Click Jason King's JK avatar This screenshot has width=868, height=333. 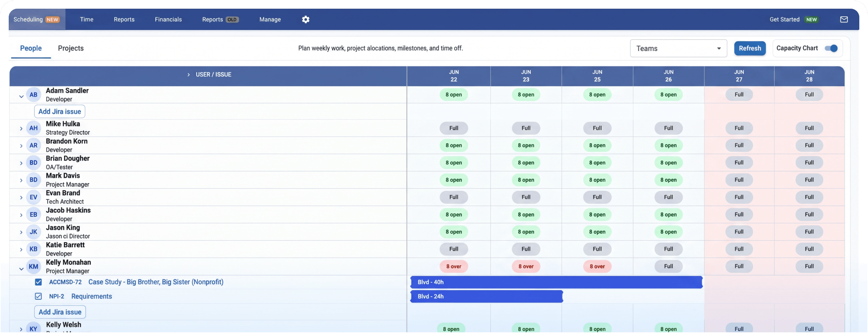click(x=33, y=232)
